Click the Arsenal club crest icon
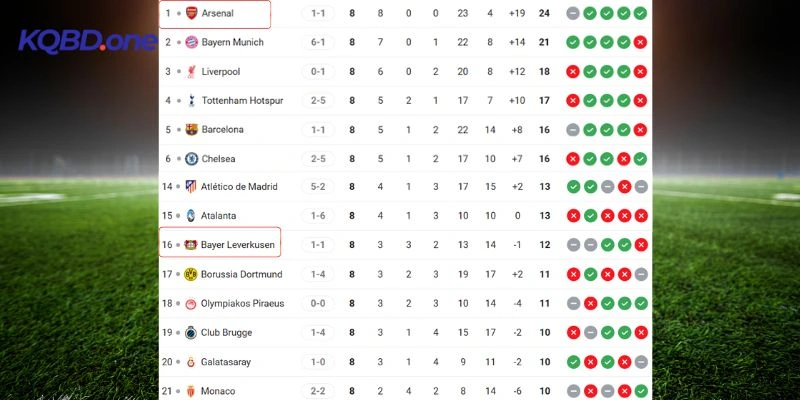The image size is (800, 400). (191, 14)
